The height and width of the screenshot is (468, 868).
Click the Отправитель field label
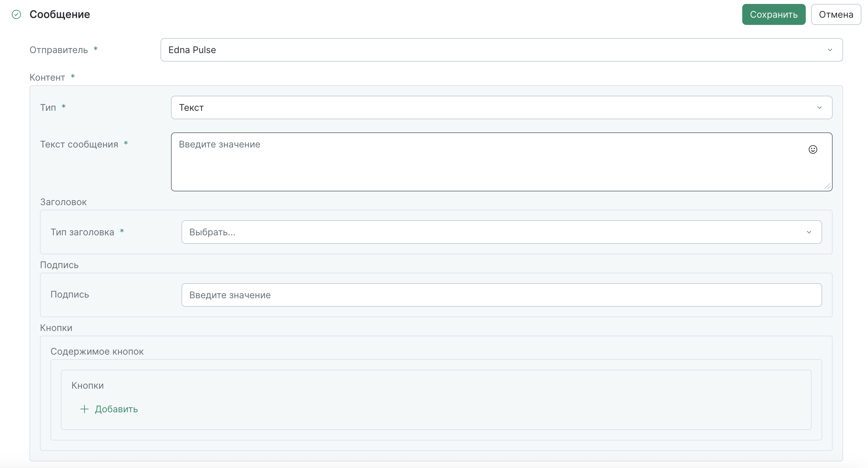(59, 50)
